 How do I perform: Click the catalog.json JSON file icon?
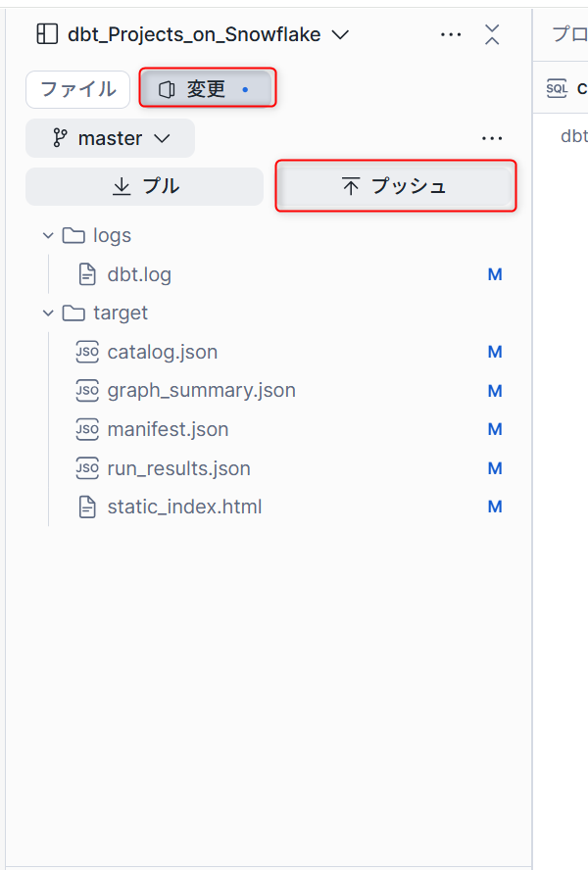tap(87, 352)
